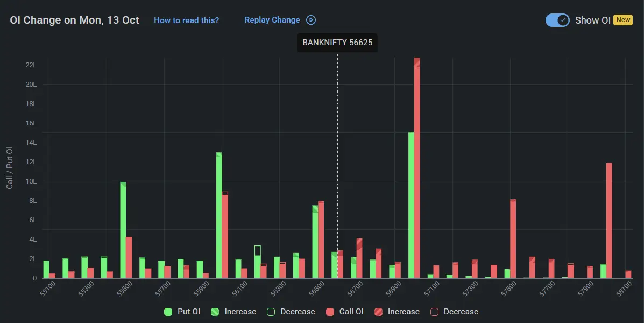The image size is (644, 323).
Task: Open the How to read this? link
Action: click(186, 20)
